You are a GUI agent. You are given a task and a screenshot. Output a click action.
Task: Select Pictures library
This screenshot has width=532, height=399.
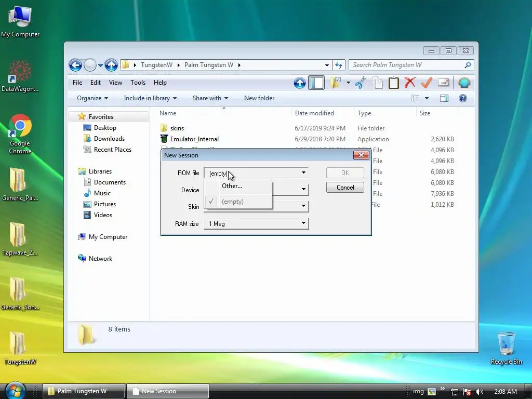(104, 204)
